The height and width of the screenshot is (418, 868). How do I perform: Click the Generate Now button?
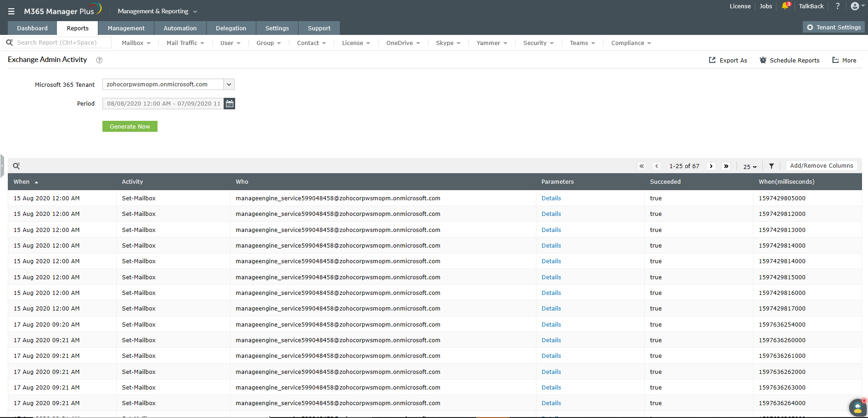pyautogui.click(x=130, y=126)
